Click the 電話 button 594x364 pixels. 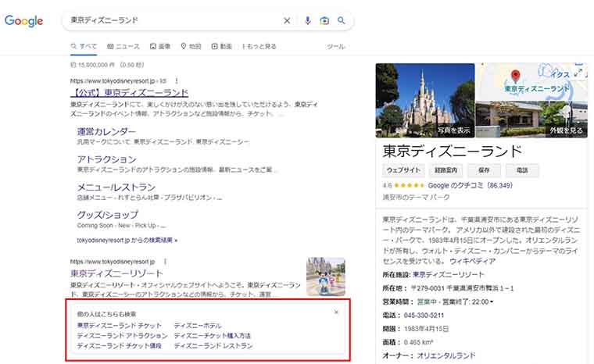tap(521, 170)
